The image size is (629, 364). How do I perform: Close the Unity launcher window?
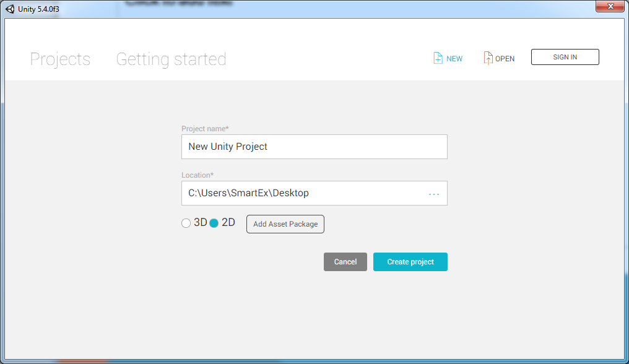coord(609,6)
